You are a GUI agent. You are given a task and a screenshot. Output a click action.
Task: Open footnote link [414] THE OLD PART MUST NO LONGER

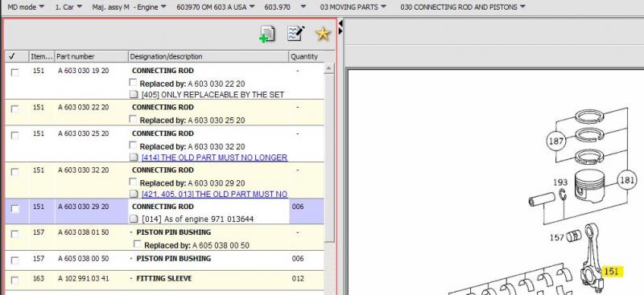pos(214,158)
